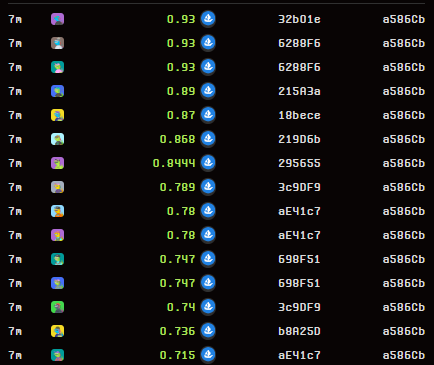Click the price 0.789
Image resolution: width=434 pixels, height=365 pixels.
(177, 187)
